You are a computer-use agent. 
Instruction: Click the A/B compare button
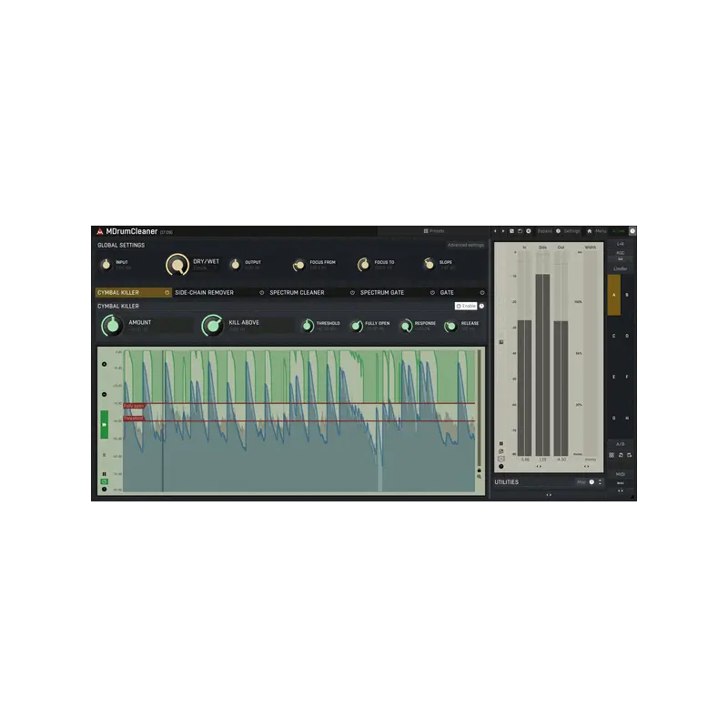point(621,444)
